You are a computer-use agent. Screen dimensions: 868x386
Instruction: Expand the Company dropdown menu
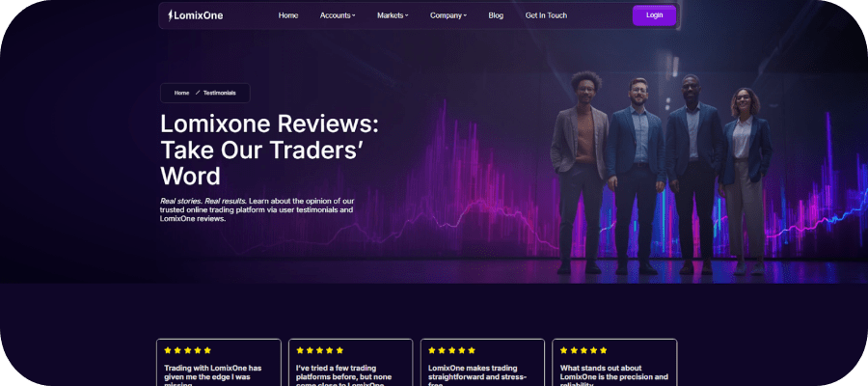(448, 15)
